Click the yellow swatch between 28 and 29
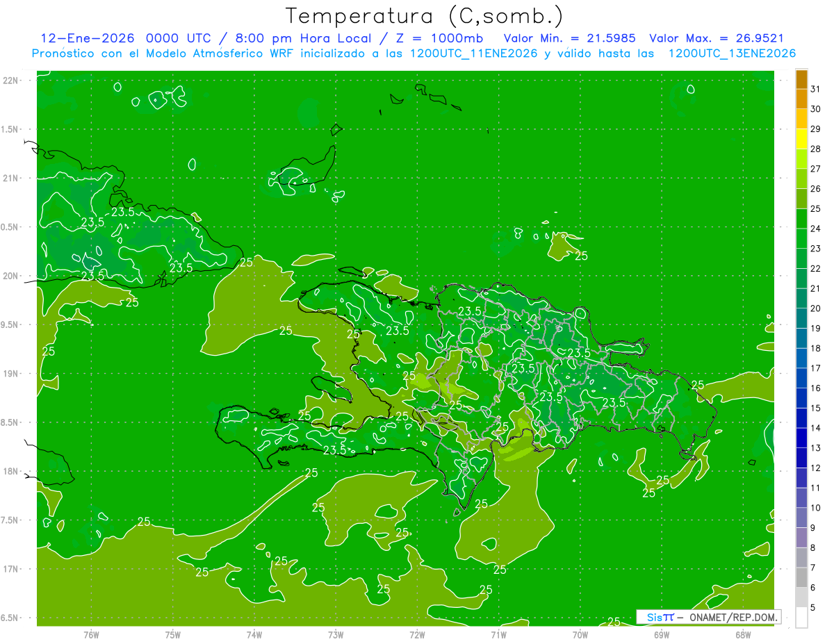Image resolution: width=834 pixels, height=644 pixels. point(801,139)
